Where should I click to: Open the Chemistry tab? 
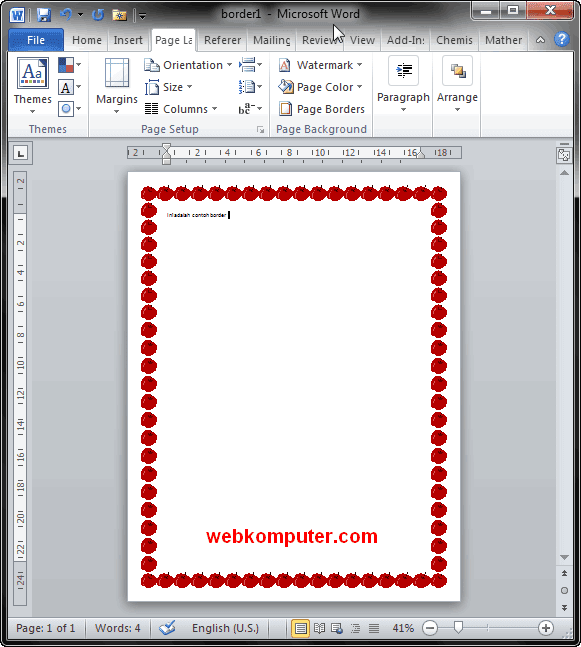pos(454,40)
